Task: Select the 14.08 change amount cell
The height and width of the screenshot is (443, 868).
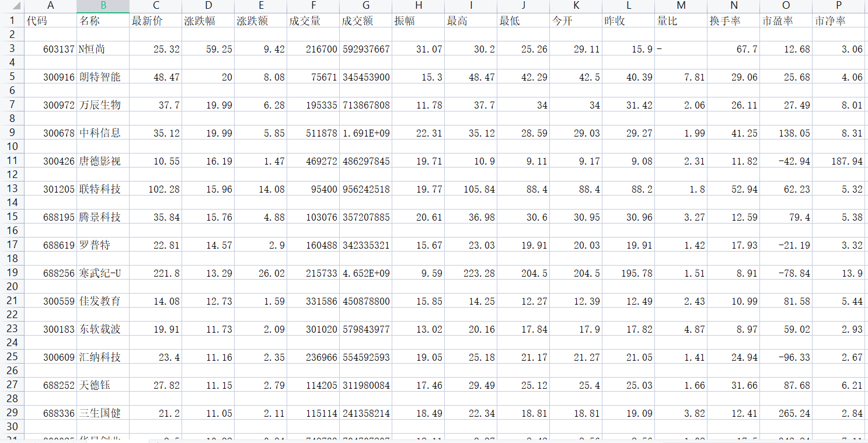Action: pos(261,189)
